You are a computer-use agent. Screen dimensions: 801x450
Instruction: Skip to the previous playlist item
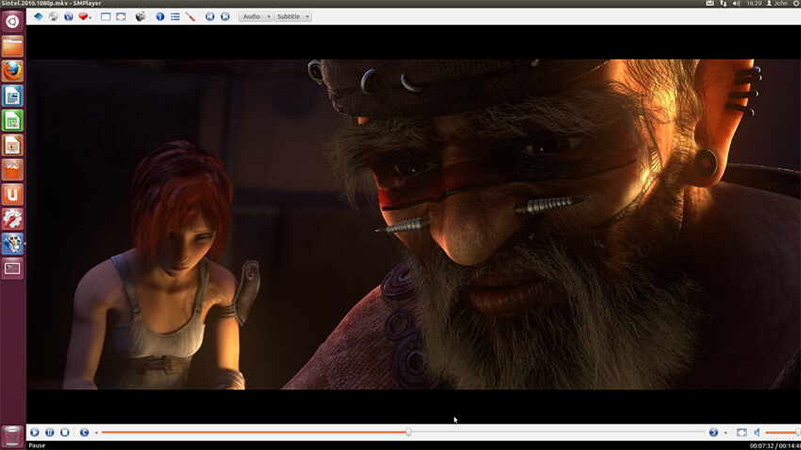(x=210, y=17)
